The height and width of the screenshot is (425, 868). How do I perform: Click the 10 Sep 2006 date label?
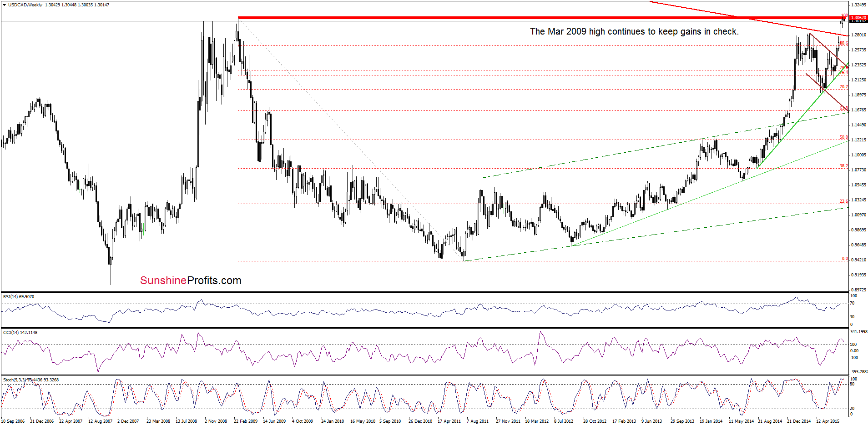click(13, 421)
